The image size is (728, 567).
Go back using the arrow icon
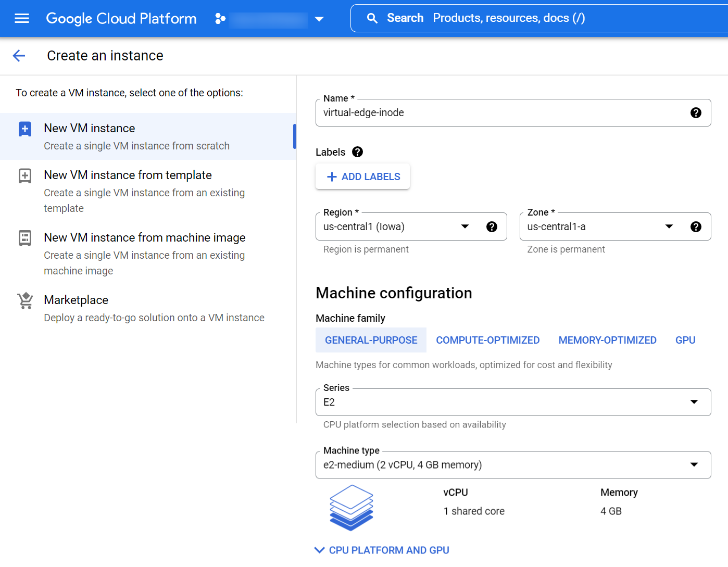point(19,56)
